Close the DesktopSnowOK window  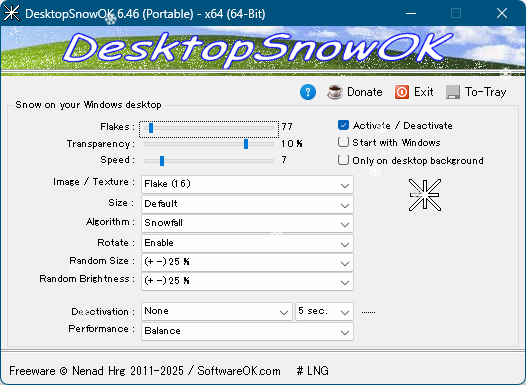click(x=502, y=13)
